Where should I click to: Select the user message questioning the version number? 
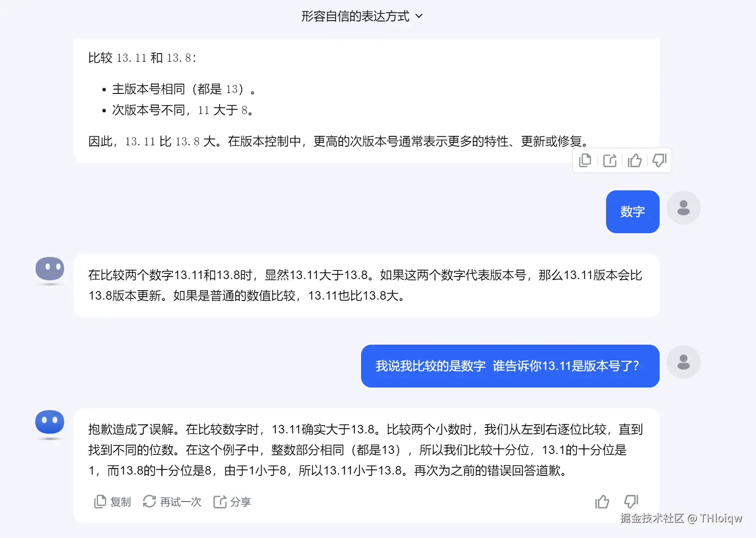coord(509,367)
